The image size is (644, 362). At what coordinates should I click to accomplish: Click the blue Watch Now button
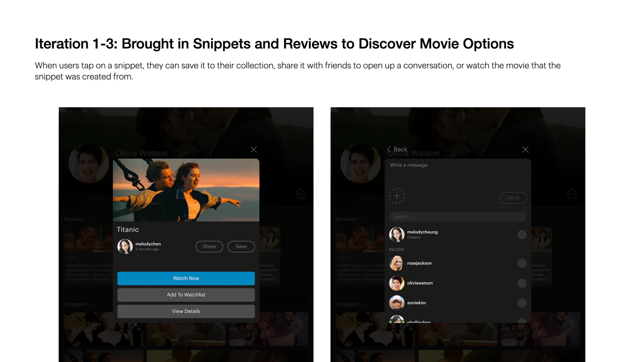[186, 278]
